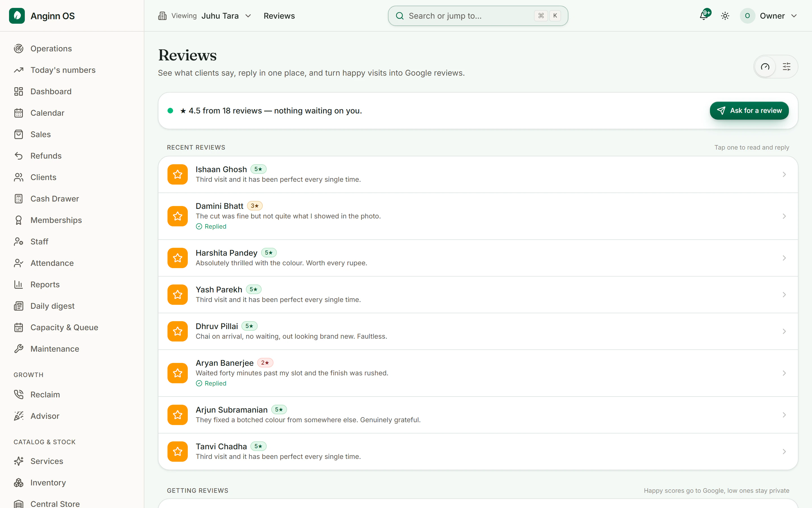Viewport: 812px width, 508px height.
Task: Click Harshita Pandey's name
Action: click(x=226, y=253)
